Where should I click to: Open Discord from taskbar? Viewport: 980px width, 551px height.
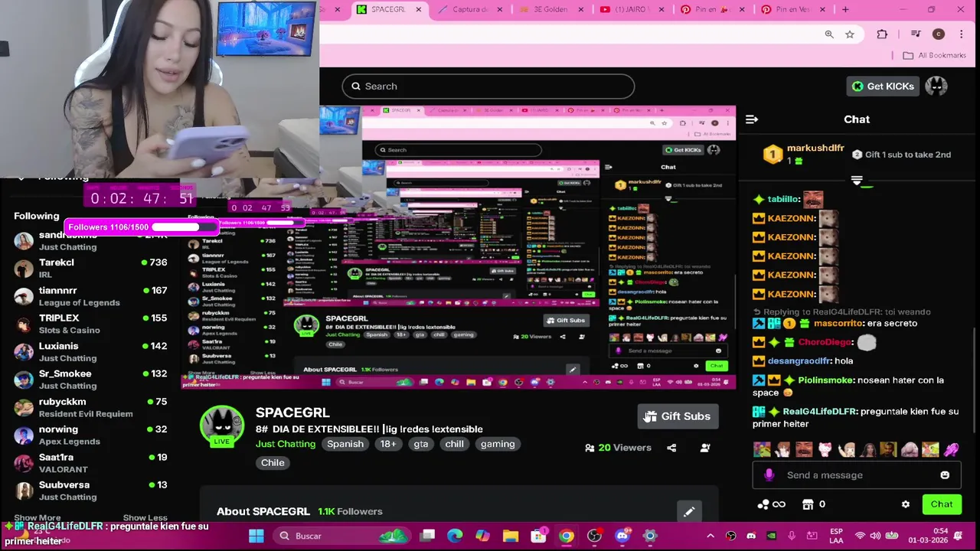coord(622,536)
